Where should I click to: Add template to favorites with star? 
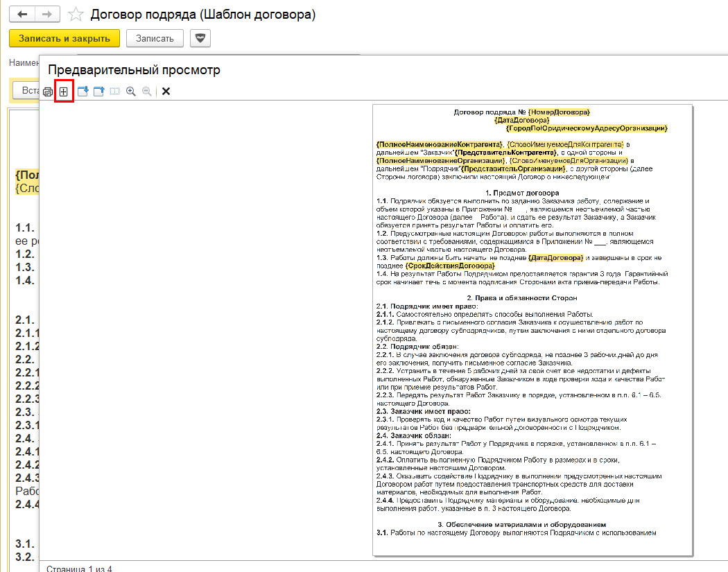(76, 15)
